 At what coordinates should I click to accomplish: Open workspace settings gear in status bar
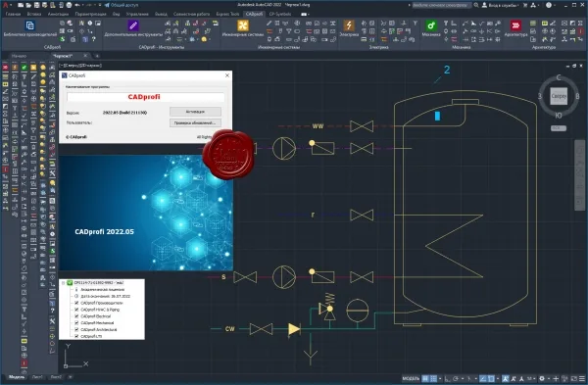[x=542, y=378]
